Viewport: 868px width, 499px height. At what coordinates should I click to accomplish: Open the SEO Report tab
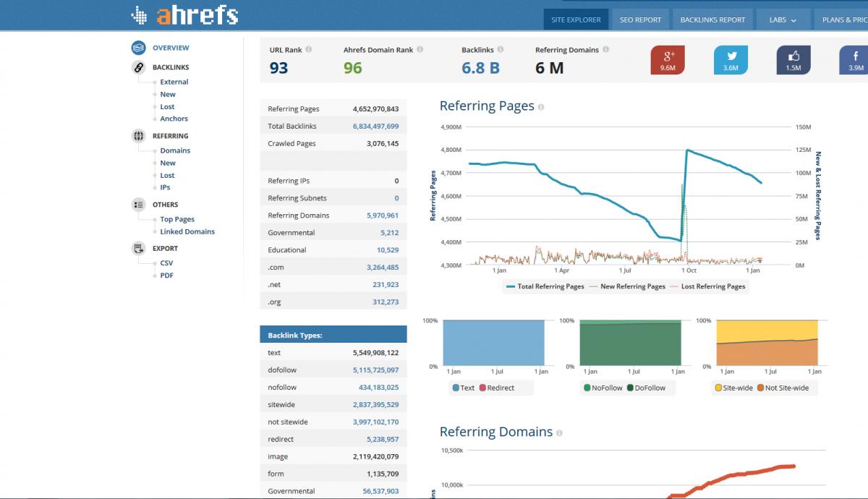[640, 20]
